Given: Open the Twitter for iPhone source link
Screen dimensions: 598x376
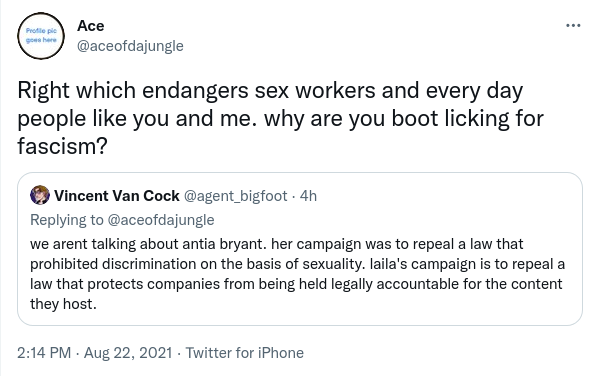Looking at the screenshot, I should (x=244, y=353).
